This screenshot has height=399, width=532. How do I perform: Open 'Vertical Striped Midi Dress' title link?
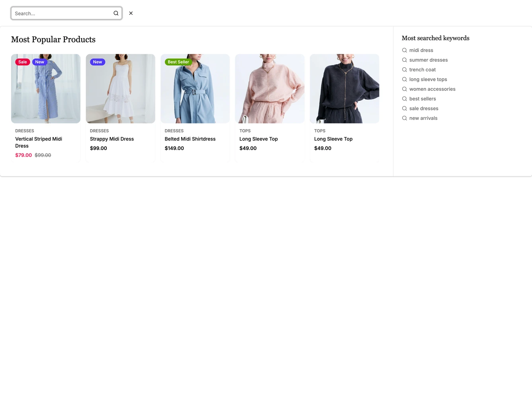tap(39, 143)
